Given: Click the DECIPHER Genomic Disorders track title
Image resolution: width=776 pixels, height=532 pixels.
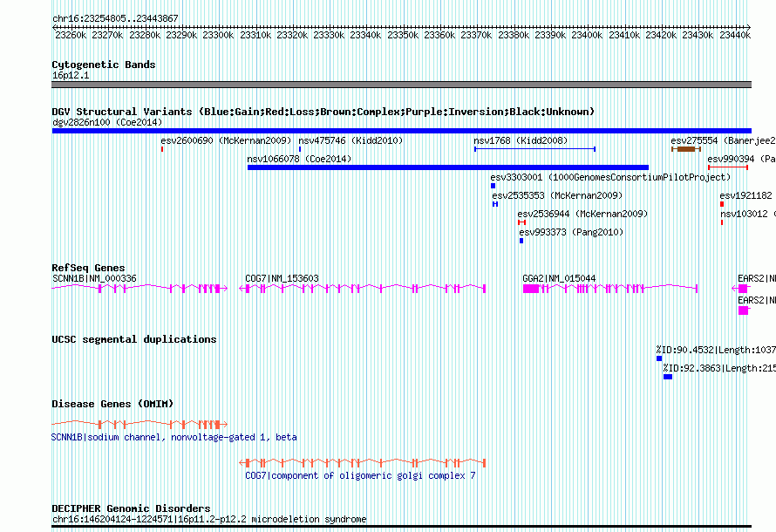Looking at the screenshot, I should point(131,508).
